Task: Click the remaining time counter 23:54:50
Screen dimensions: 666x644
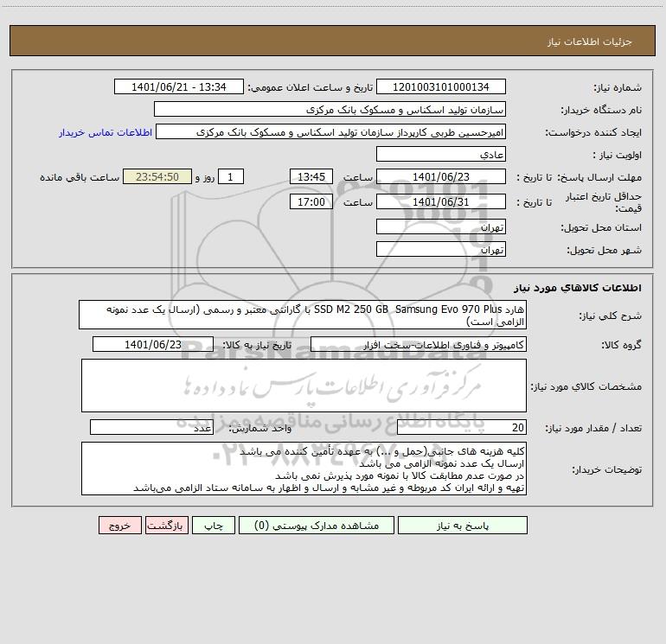Action: click(157, 176)
